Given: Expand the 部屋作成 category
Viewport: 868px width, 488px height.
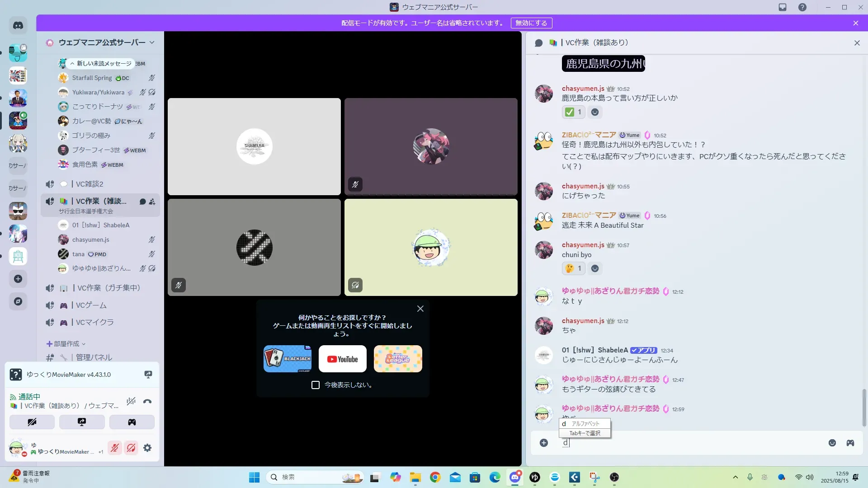Looking at the screenshot, I should click(66, 344).
